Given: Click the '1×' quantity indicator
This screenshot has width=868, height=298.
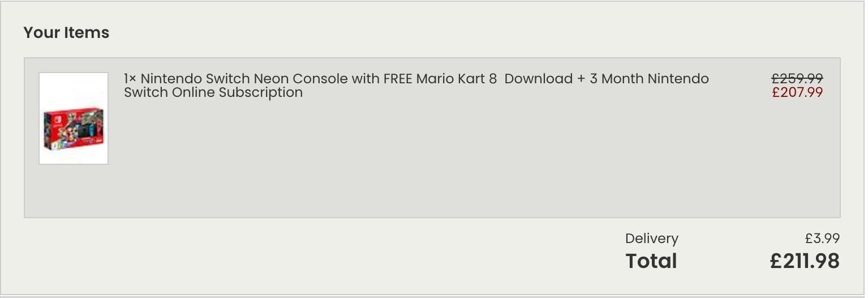Looking at the screenshot, I should (130, 79).
